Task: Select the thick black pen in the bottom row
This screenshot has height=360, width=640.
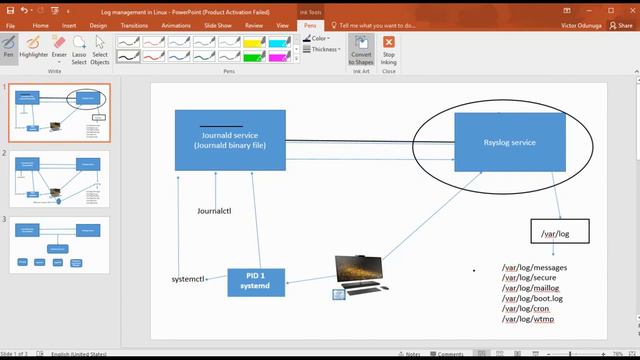Action: point(128,56)
